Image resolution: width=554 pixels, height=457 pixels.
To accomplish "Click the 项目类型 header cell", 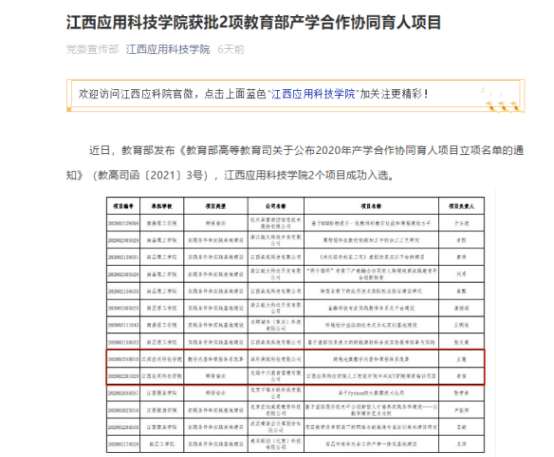I will click(x=216, y=206).
